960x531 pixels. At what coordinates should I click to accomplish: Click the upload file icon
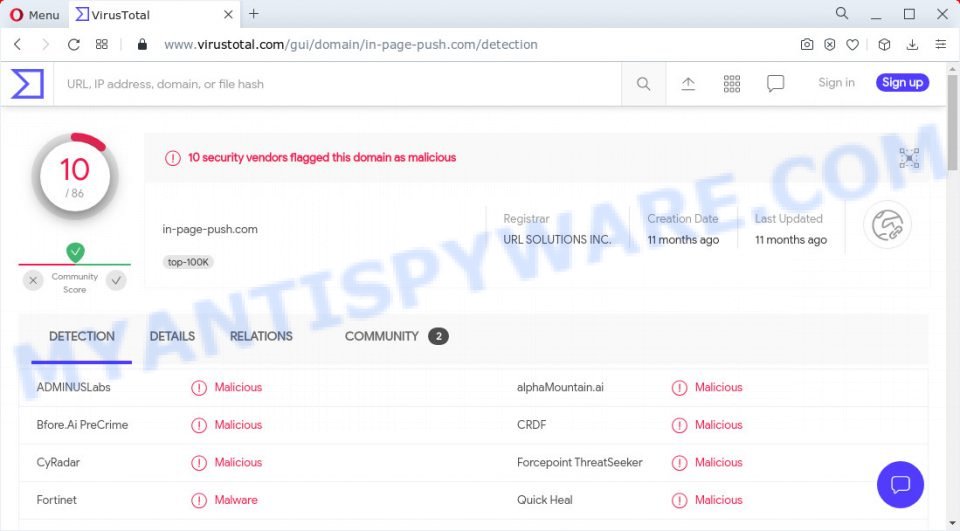coord(688,83)
